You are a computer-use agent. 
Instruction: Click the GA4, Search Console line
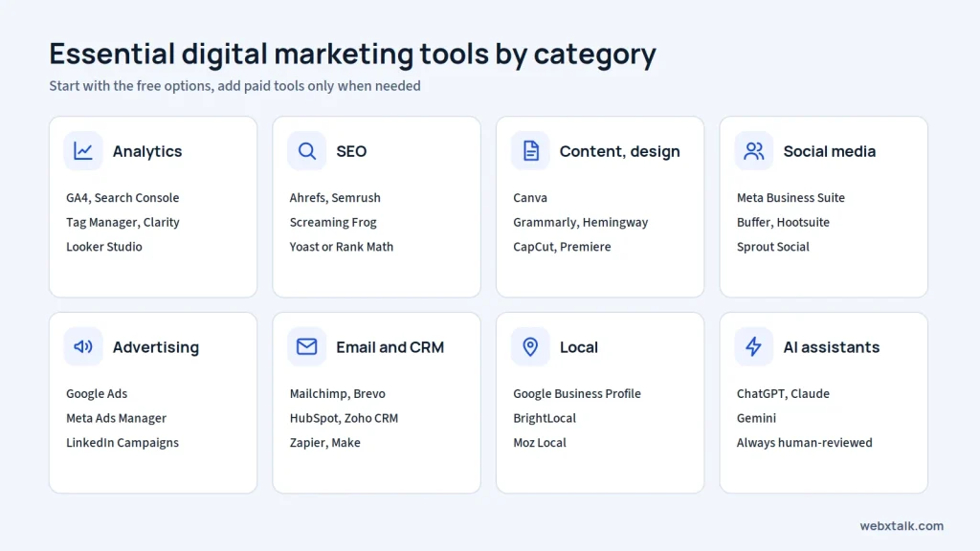(x=122, y=197)
